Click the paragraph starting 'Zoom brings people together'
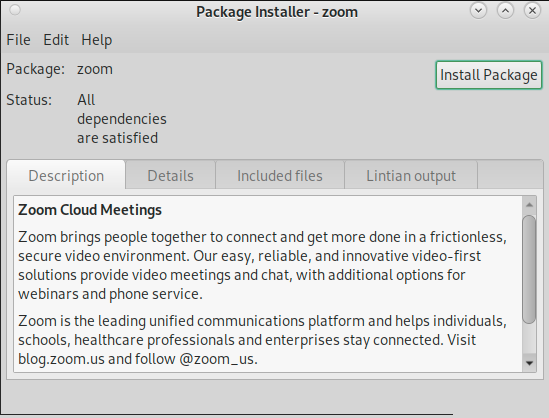Image resolution: width=549 pixels, height=418 pixels. coord(262,265)
